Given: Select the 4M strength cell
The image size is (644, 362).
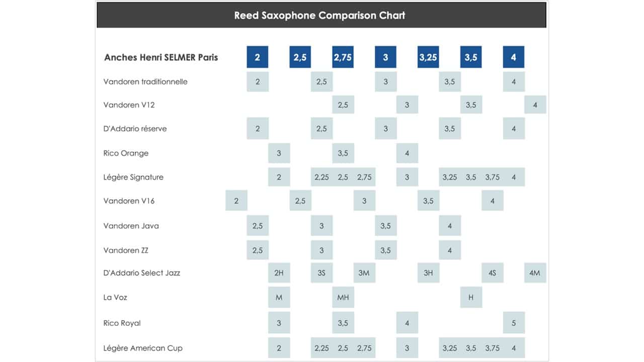Looking at the screenshot, I should [535, 273].
